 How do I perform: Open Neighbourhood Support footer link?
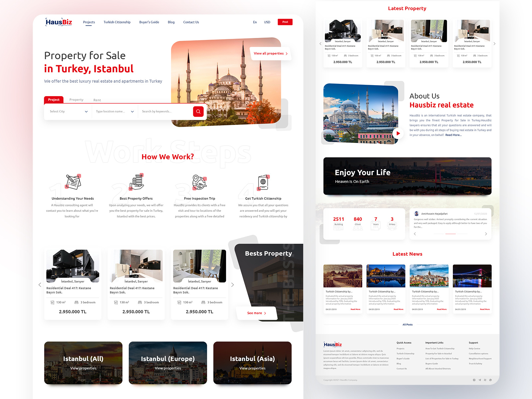[480, 359]
